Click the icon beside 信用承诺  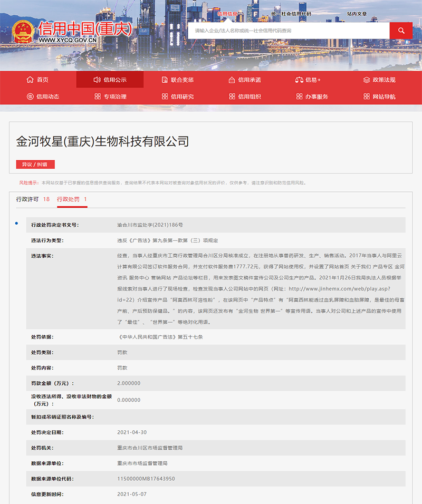pyautogui.click(x=232, y=80)
